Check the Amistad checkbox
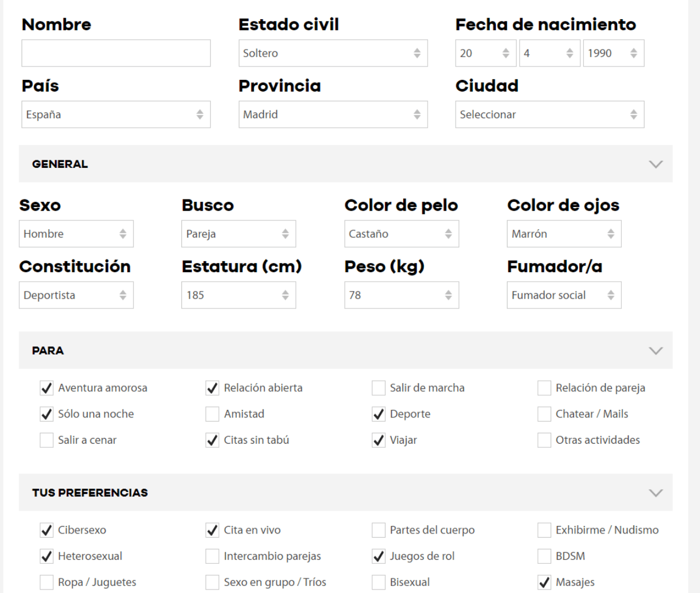 (x=212, y=414)
